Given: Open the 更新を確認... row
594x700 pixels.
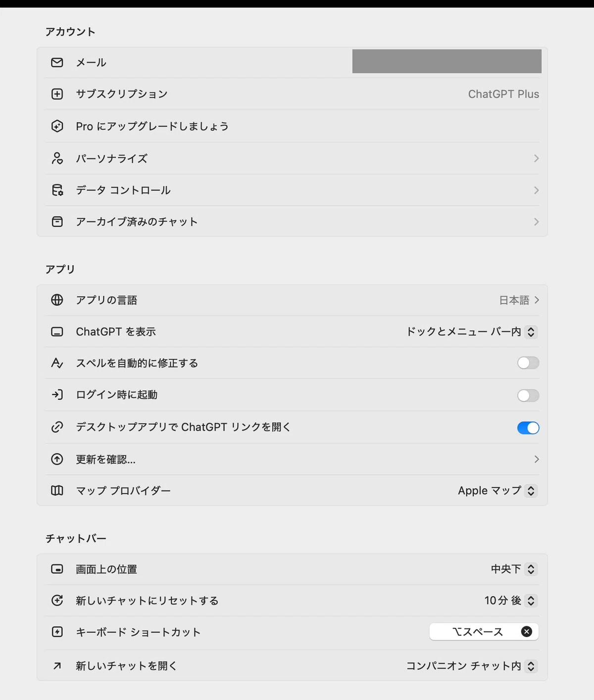Looking at the screenshot, I should coord(292,459).
